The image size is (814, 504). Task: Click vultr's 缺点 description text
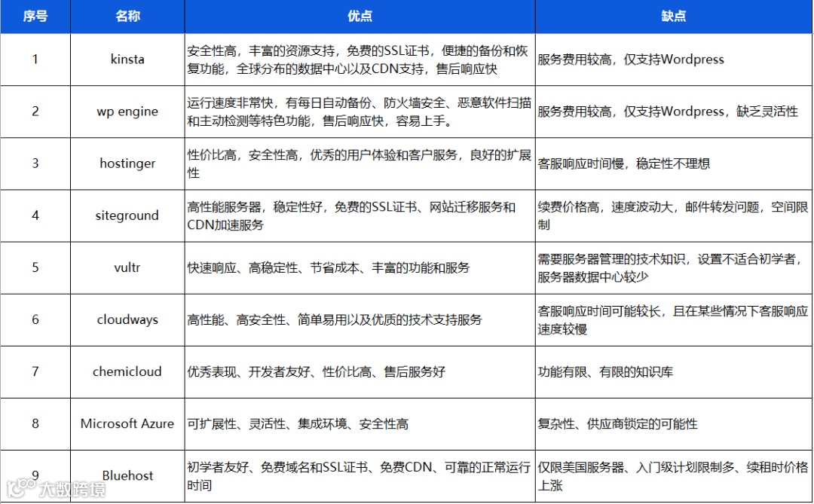[671, 267]
